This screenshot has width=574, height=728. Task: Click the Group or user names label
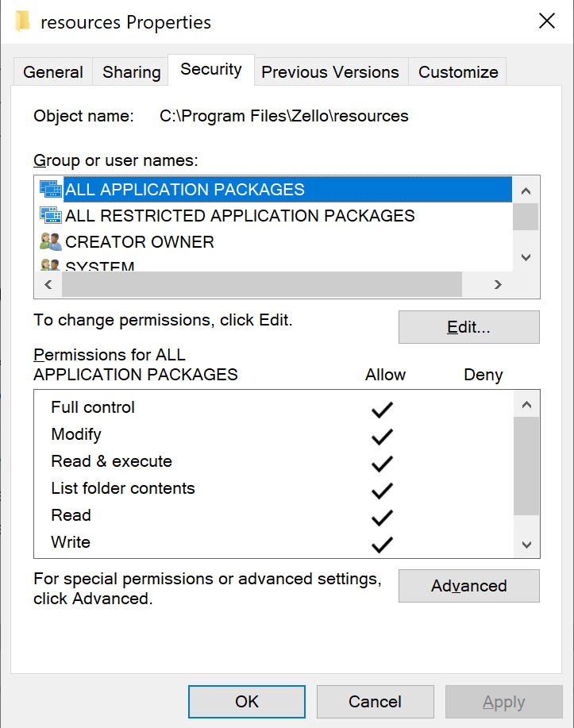click(x=116, y=160)
